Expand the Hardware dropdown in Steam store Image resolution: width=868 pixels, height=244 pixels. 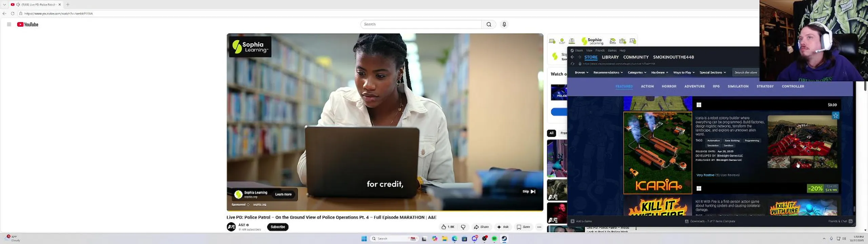tap(659, 73)
